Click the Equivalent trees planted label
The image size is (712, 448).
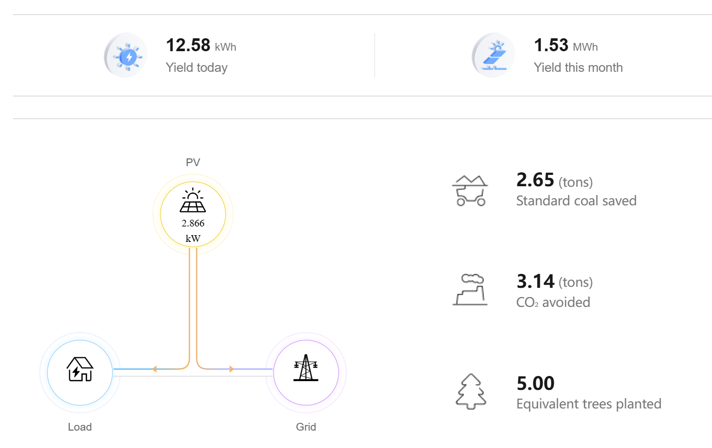tap(588, 404)
